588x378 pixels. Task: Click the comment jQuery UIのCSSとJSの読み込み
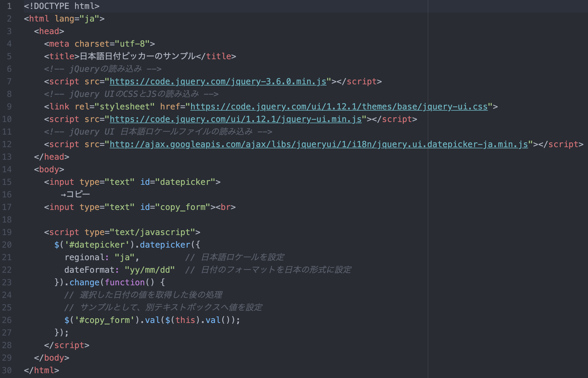click(131, 94)
